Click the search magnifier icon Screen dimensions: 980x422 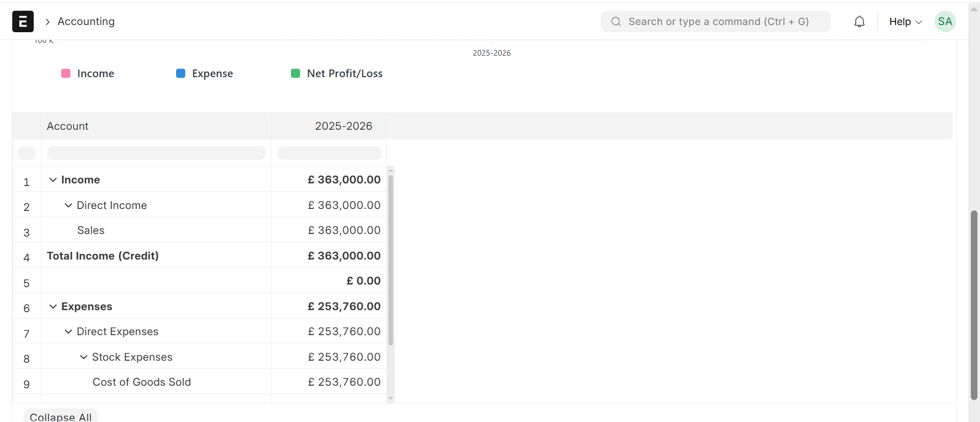616,21
